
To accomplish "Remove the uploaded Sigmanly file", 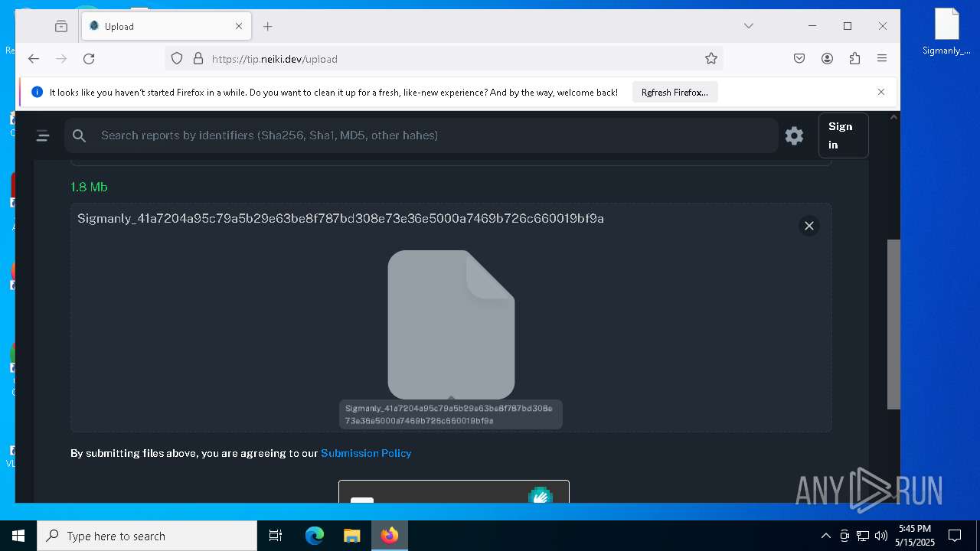I will click(x=808, y=226).
